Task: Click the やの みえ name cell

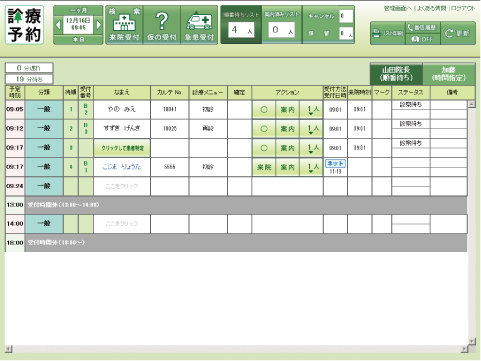Action: click(122, 109)
